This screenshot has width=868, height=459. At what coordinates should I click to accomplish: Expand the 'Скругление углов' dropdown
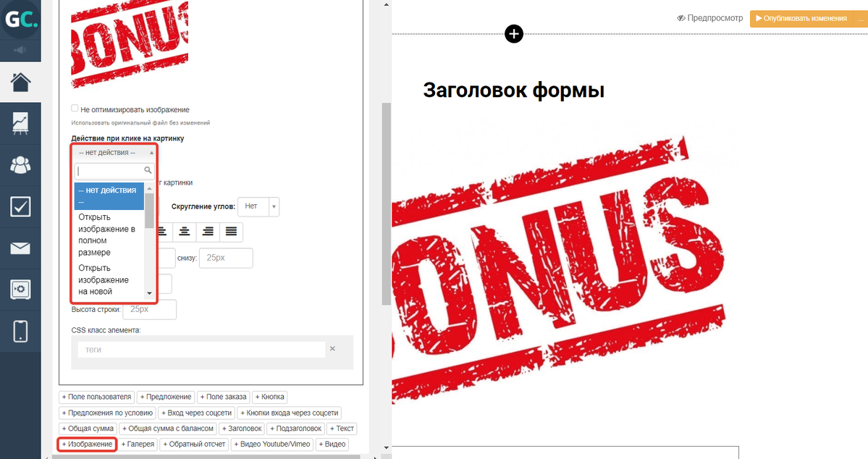point(258,206)
